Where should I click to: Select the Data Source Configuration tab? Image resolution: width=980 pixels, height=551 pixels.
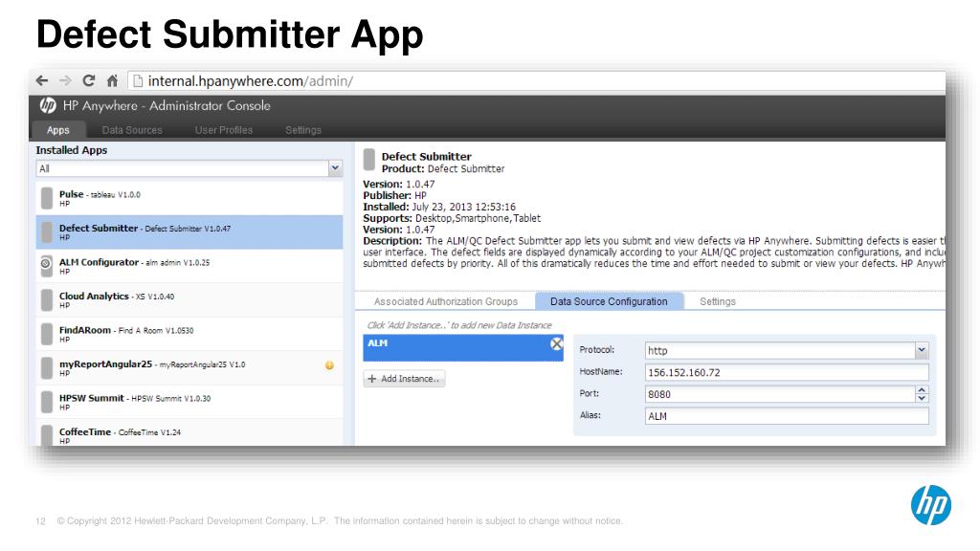(609, 301)
